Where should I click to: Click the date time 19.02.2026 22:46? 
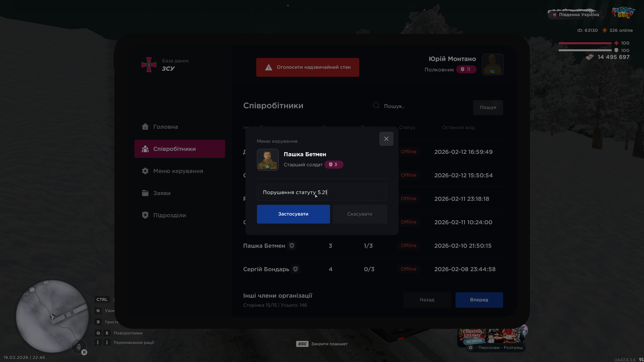pyautogui.click(x=24, y=357)
